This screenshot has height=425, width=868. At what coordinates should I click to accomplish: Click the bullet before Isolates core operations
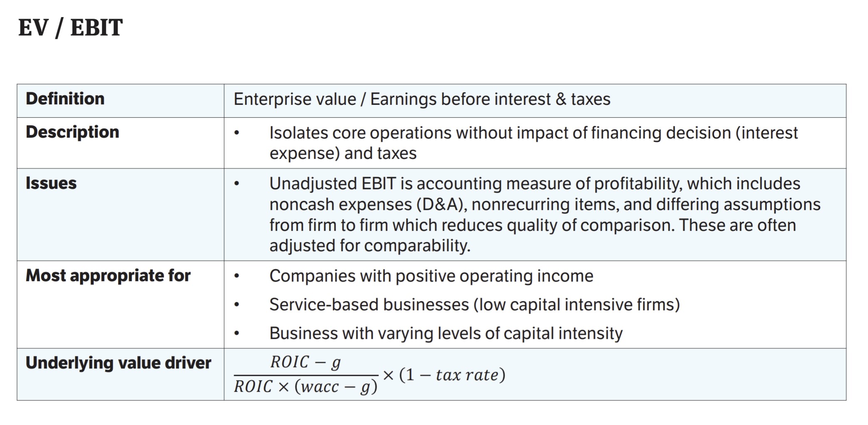[237, 133]
